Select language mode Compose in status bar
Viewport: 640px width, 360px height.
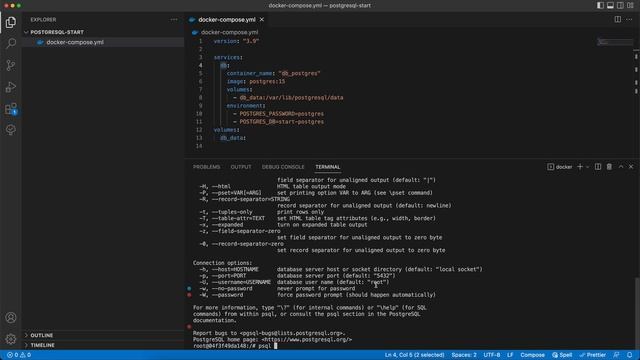[532, 355]
